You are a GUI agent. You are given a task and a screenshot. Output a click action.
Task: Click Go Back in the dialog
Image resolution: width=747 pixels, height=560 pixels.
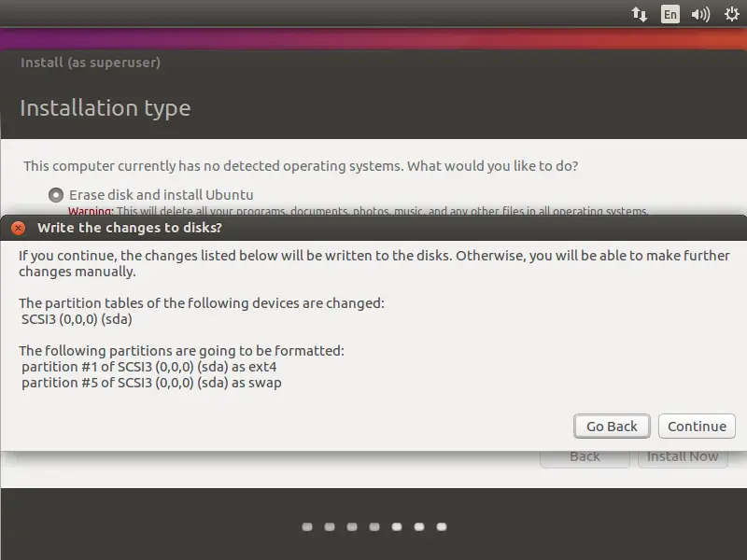pyautogui.click(x=612, y=427)
